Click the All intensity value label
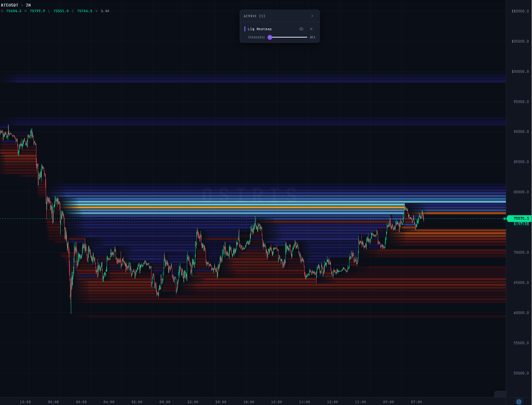This screenshot has width=532, height=405. pos(313,37)
